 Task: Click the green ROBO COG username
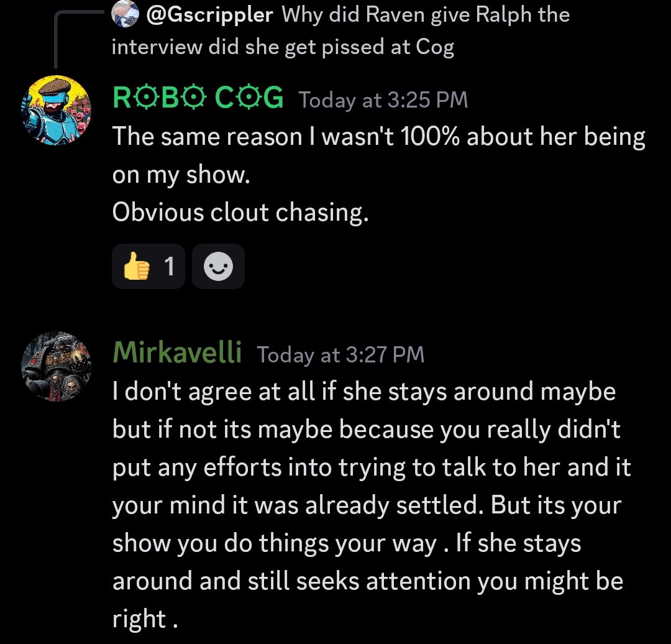198,98
